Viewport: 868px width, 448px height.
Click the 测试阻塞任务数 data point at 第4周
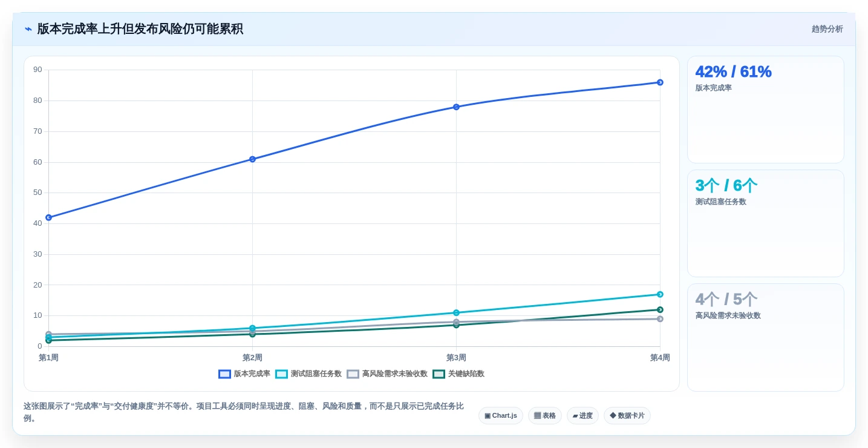[660, 294]
